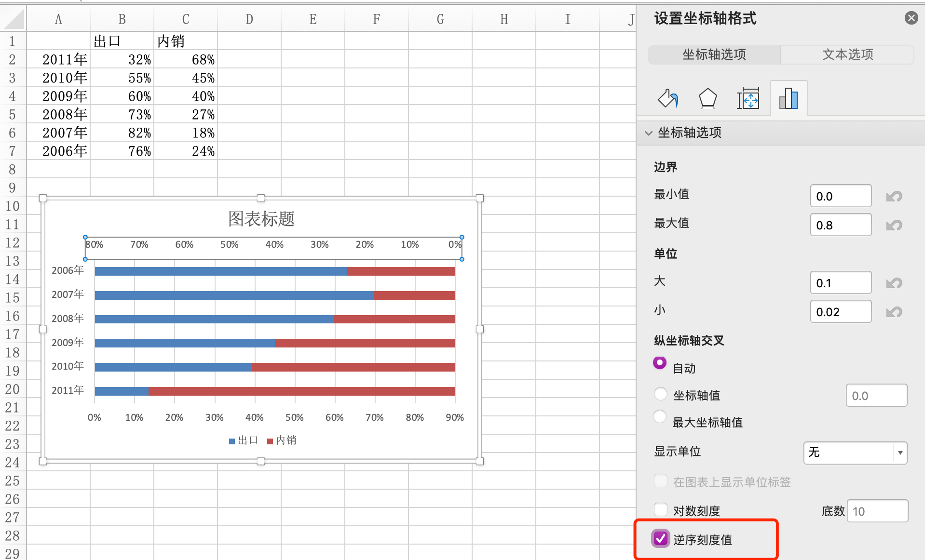Click cell containing 2011年
The width and height of the screenshot is (925, 560).
click(x=58, y=60)
